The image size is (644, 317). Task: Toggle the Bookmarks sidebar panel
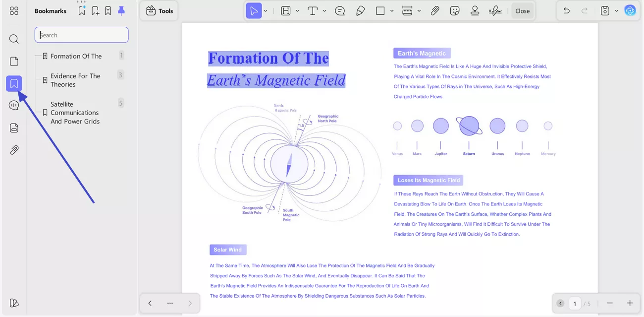coord(14,84)
